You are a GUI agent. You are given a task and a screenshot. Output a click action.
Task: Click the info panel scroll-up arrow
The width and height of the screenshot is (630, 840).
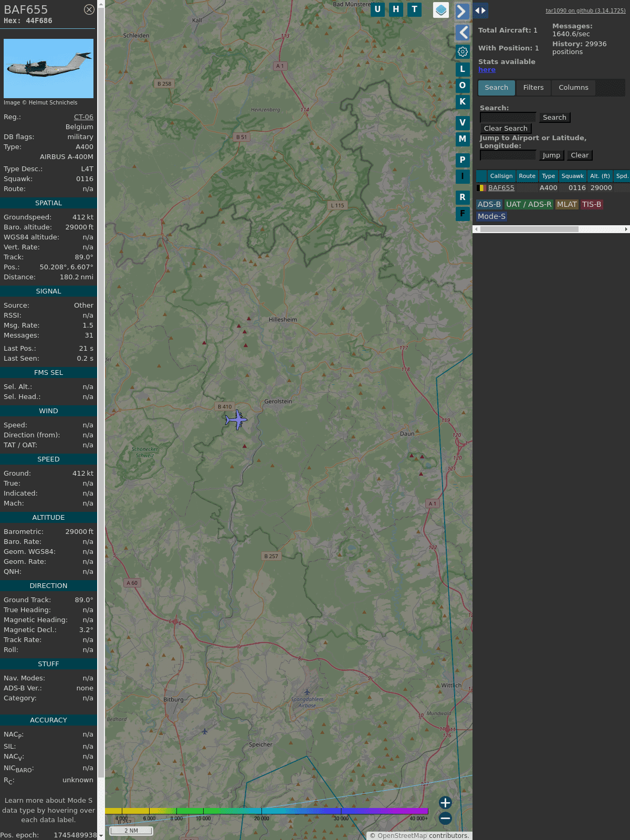point(101,4)
